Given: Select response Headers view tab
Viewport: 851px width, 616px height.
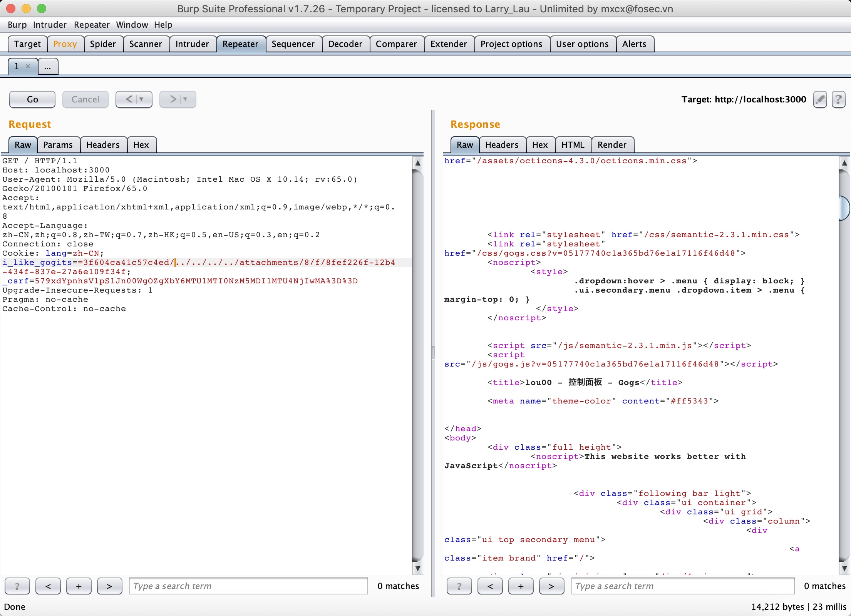Looking at the screenshot, I should point(502,145).
